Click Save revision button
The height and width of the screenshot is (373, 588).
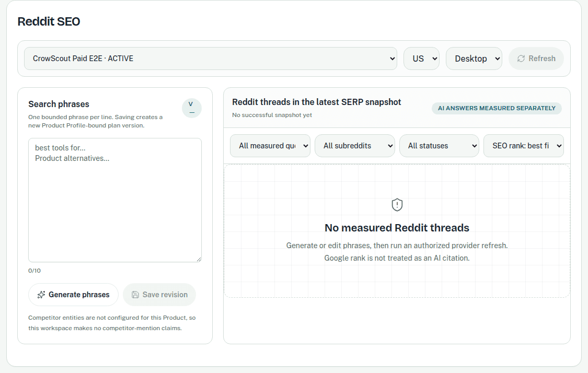159,295
